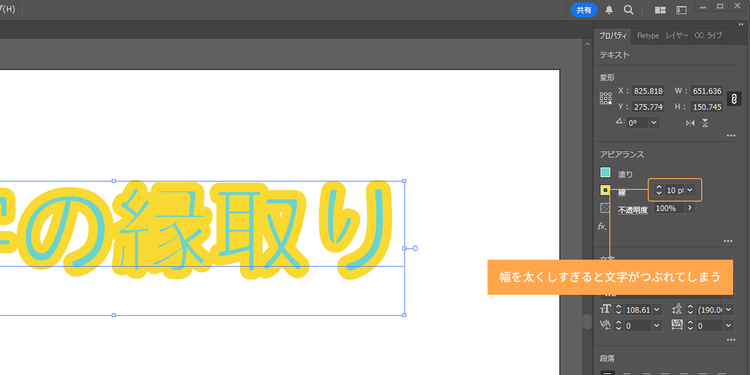Open the font size dropdown

(657, 310)
